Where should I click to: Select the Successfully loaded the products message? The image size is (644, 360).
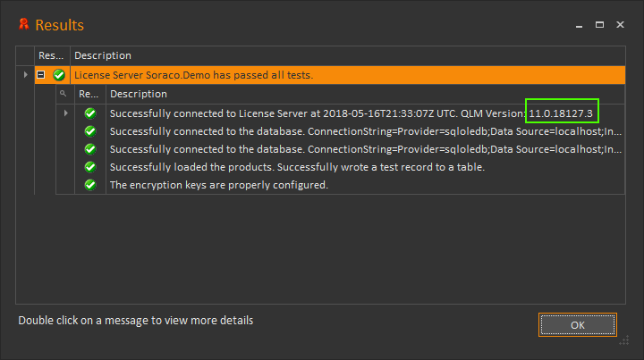297,167
